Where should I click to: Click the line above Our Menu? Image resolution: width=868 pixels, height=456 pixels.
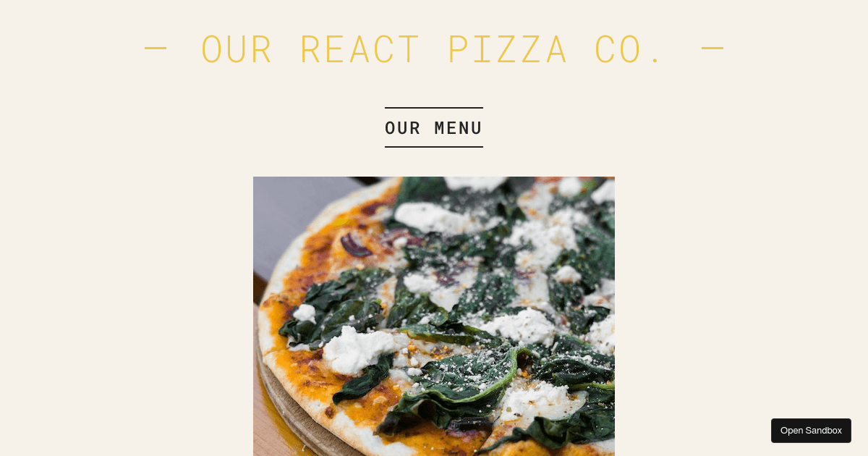coord(434,108)
